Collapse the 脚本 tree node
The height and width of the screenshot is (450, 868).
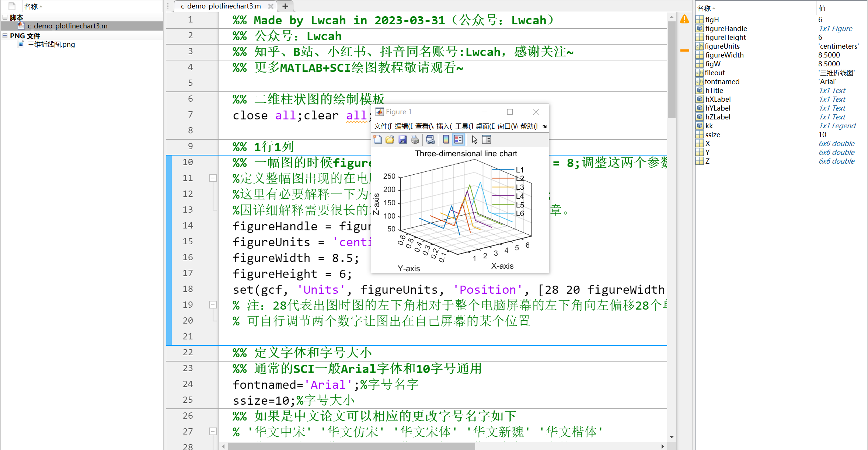click(x=5, y=17)
